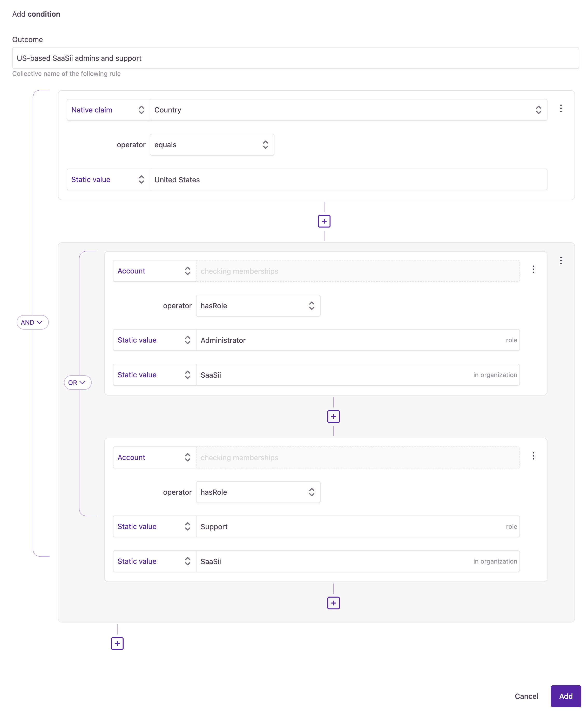This screenshot has width=588, height=716.
Task: Click the plus icon between Country and Account rules
Action: pos(324,221)
